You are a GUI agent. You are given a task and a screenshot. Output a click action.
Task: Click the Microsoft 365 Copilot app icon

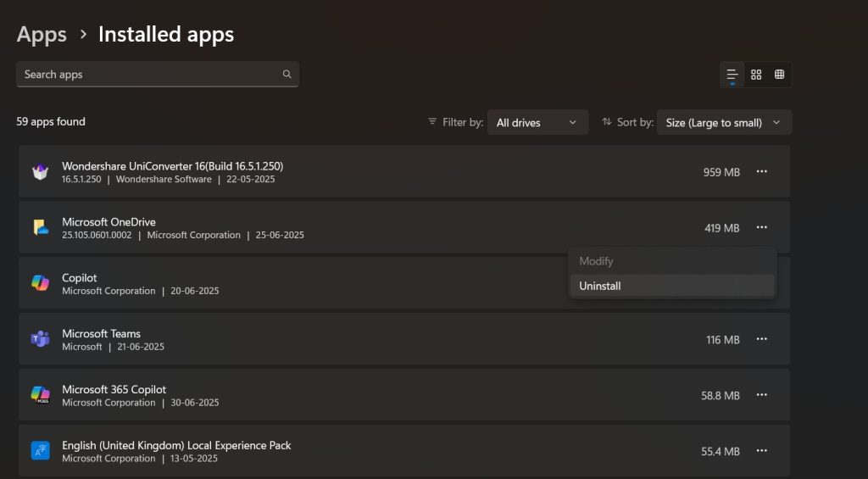tap(40, 395)
